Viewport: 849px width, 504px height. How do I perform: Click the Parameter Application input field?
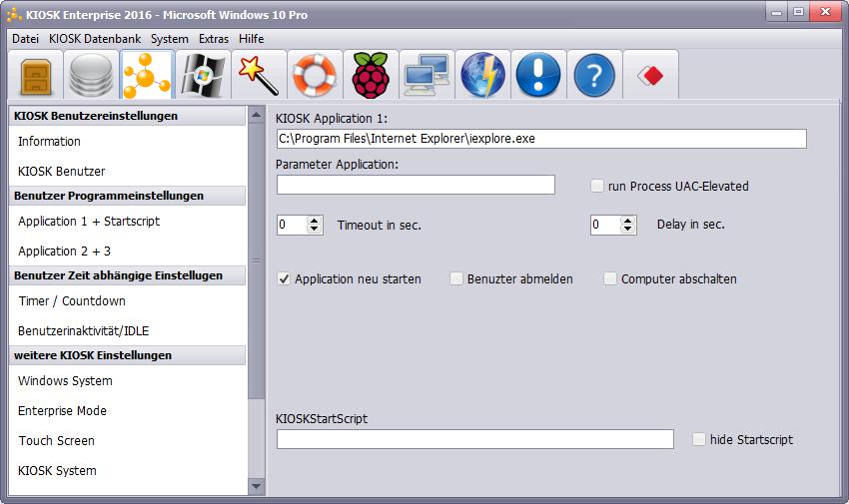click(416, 185)
